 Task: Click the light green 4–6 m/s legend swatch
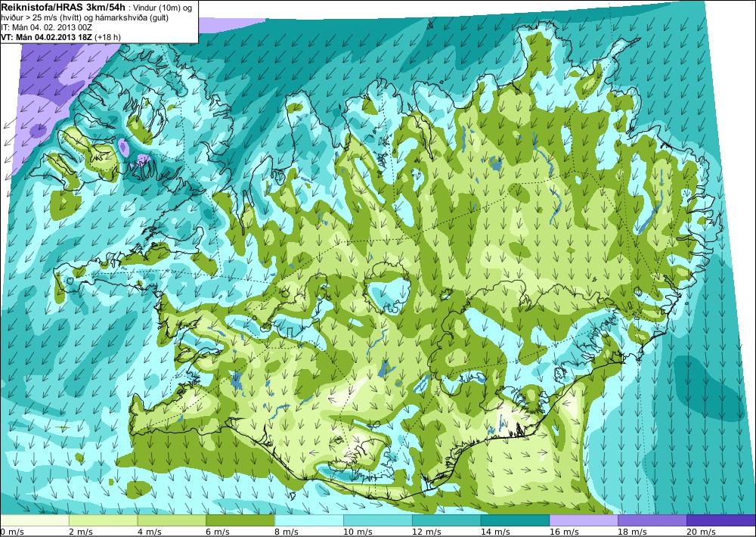(172, 520)
